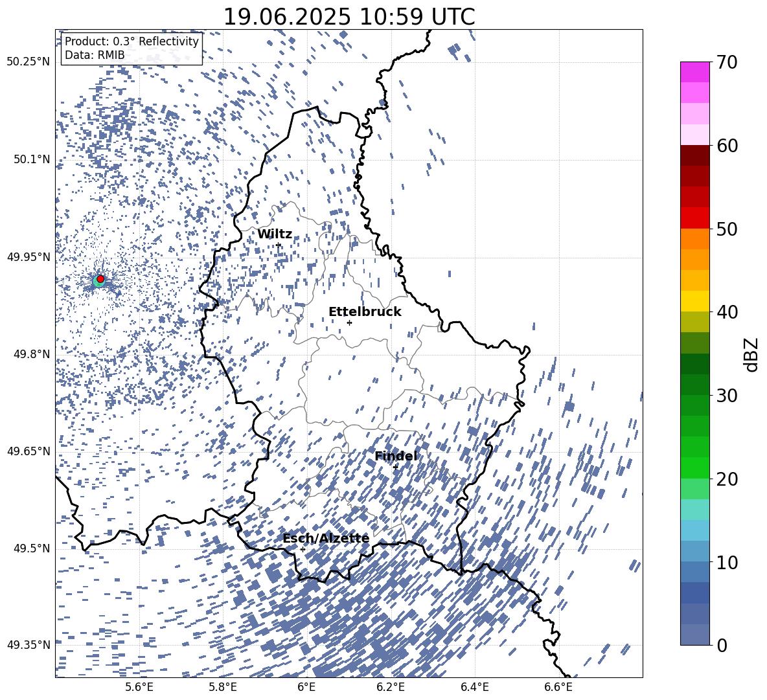
Task: Click the 49.95°N latitude label
Action: click(x=29, y=257)
